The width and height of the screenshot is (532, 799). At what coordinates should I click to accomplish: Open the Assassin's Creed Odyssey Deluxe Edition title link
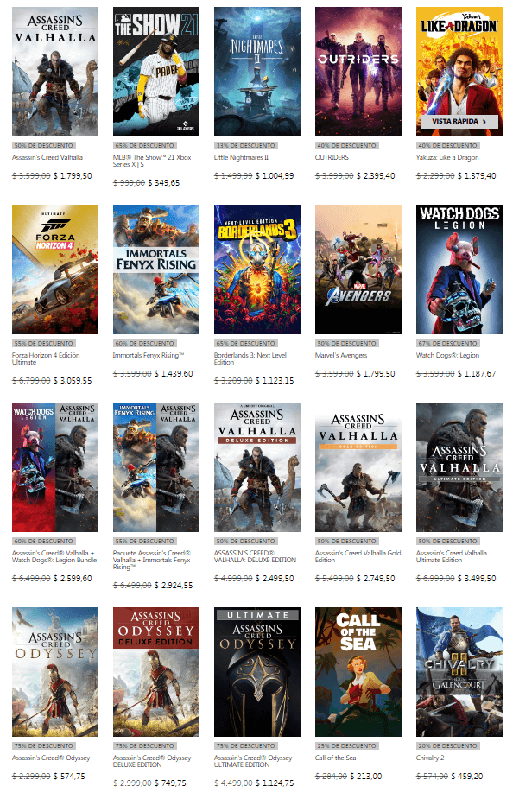click(149, 758)
